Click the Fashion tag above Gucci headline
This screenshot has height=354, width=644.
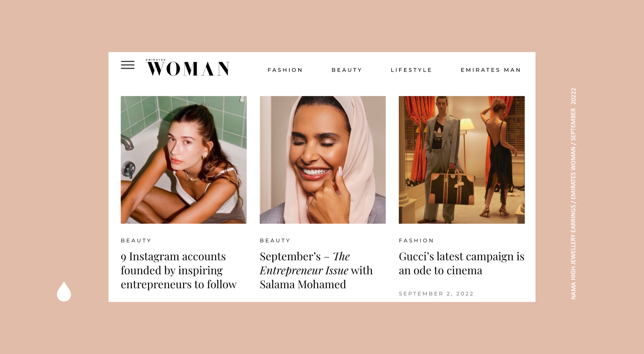click(x=416, y=240)
